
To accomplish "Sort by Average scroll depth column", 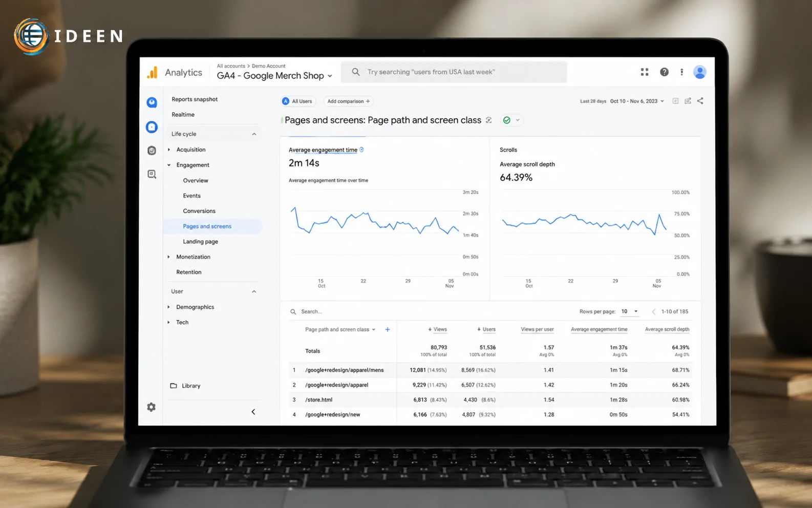I will point(667,329).
